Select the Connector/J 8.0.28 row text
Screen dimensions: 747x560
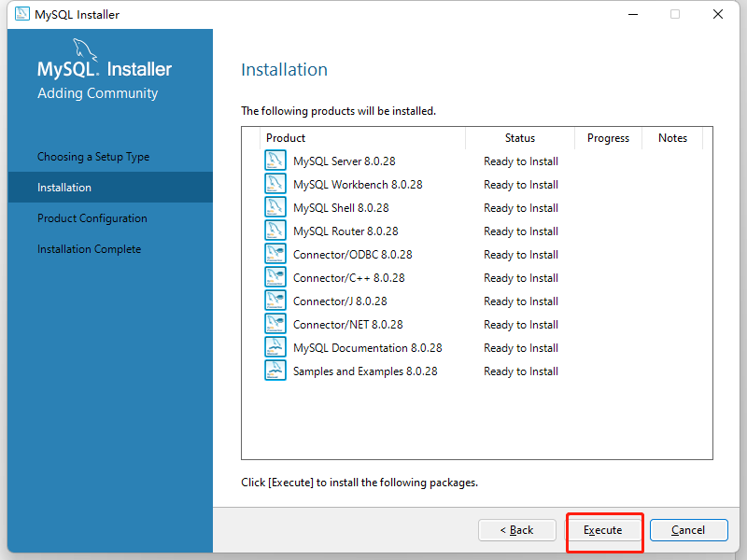pyautogui.click(x=340, y=301)
